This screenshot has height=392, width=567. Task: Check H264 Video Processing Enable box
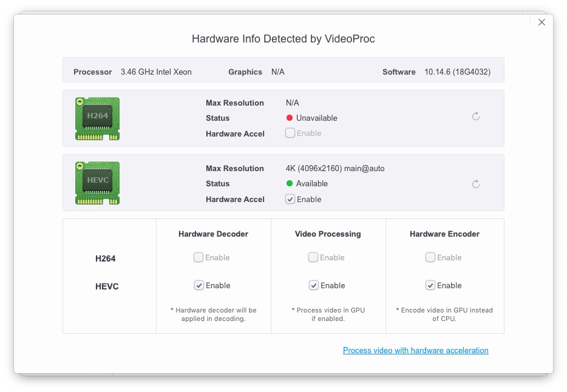pyautogui.click(x=313, y=257)
